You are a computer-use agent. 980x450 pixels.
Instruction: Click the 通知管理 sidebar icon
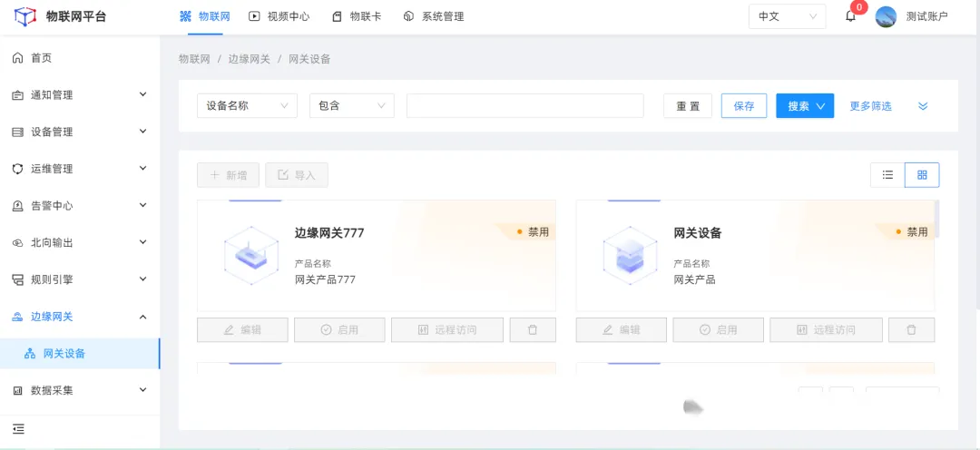pos(18,95)
